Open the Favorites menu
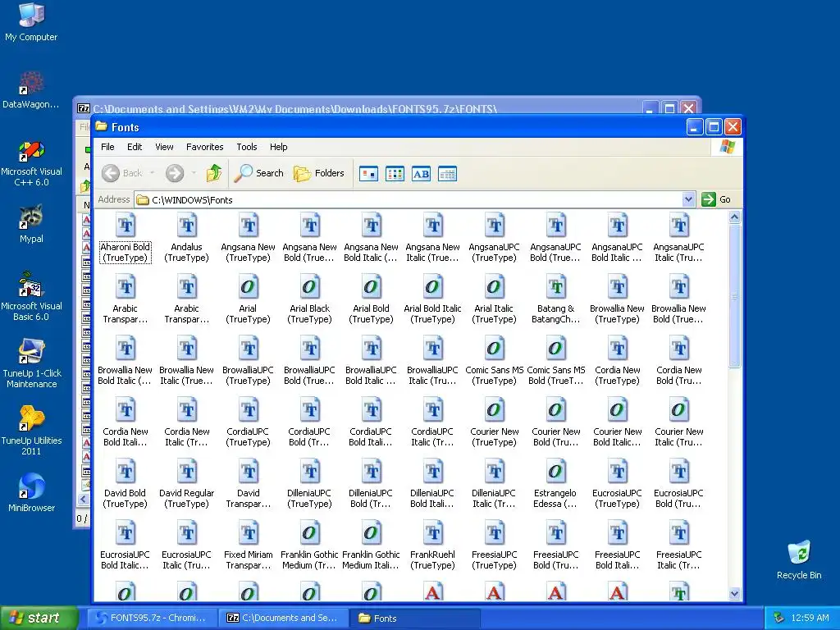 pyautogui.click(x=204, y=147)
